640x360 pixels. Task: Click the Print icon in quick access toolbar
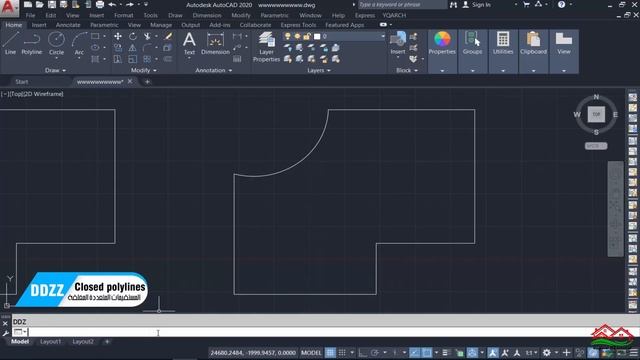point(100,4)
